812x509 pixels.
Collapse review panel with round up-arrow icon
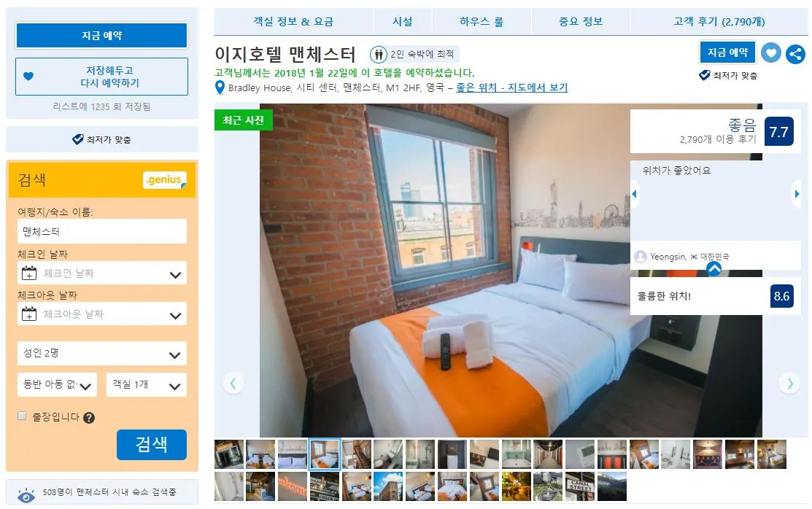(x=714, y=268)
